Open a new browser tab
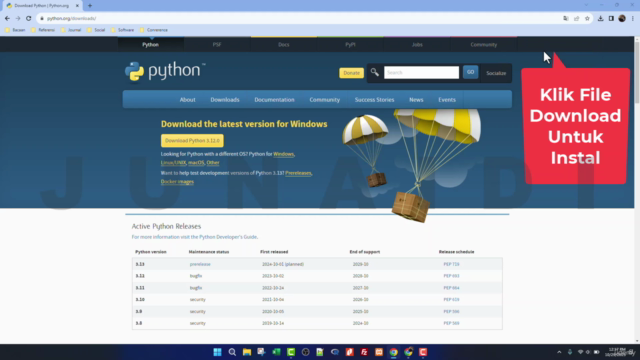The image size is (640, 360). [x=90, y=6]
